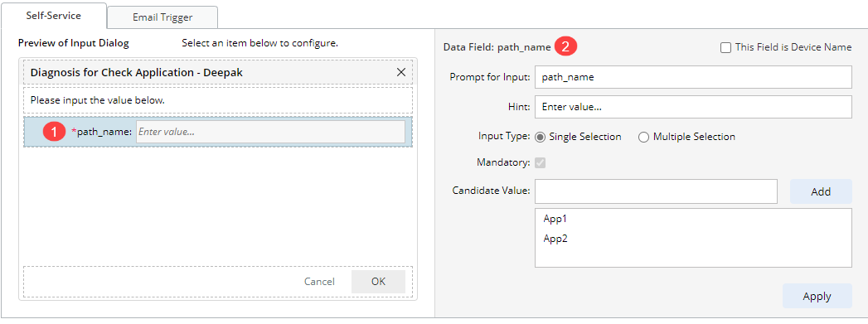The height and width of the screenshot is (324, 868).
Task: Click OK in the preview dialog
Action: click(378, 282)
